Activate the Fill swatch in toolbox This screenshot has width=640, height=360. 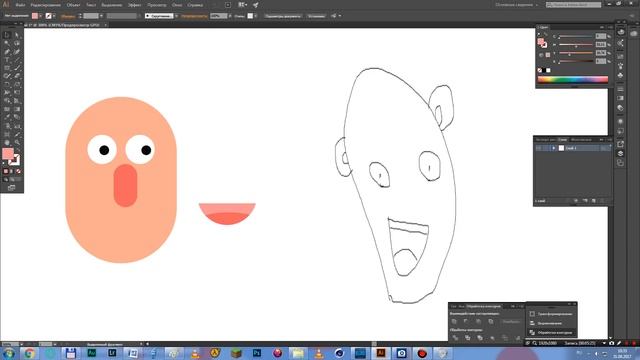click(8, 153)
